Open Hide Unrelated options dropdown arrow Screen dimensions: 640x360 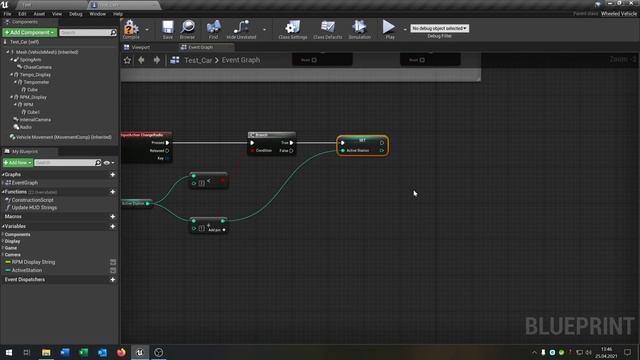click(x=264, y=29)
